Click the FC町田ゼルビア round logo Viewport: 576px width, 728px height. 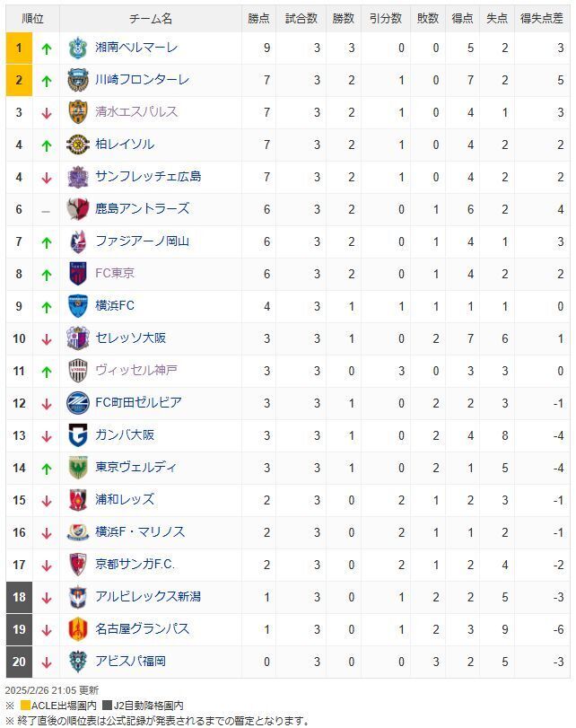[x=77, y=403]
